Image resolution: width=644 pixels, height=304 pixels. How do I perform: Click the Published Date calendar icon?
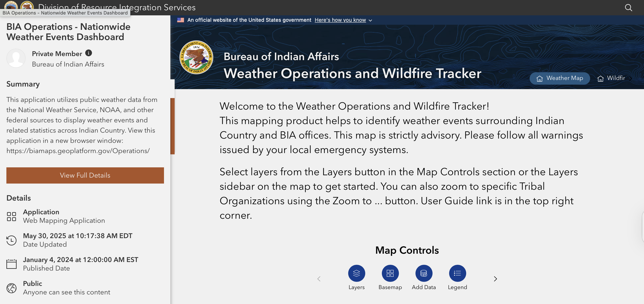tap(11, 264)
